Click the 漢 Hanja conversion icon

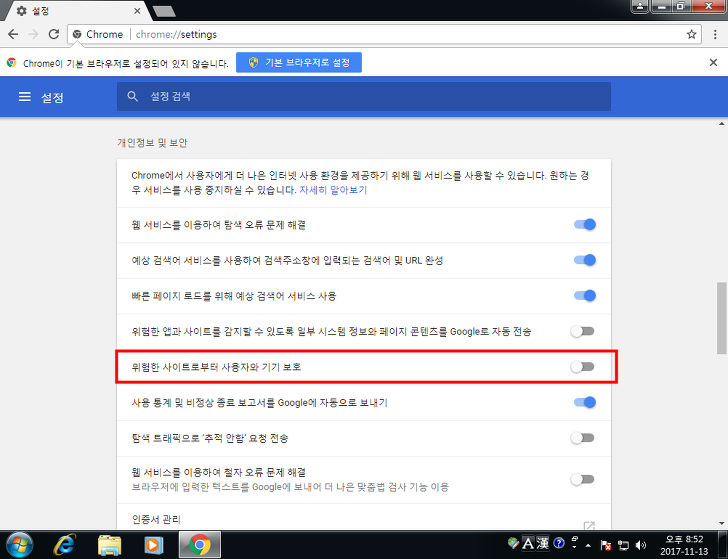[542, 543]
